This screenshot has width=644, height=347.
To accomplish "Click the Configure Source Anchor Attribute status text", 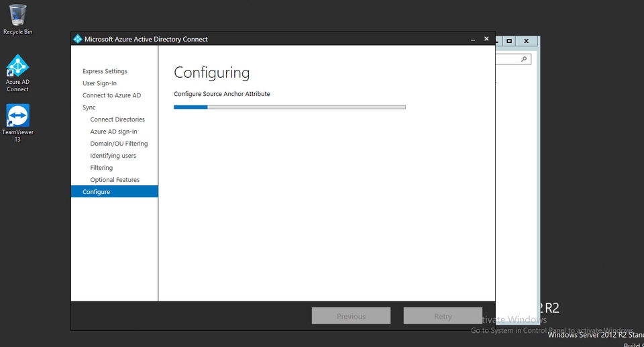I will [x=222, y=94].
